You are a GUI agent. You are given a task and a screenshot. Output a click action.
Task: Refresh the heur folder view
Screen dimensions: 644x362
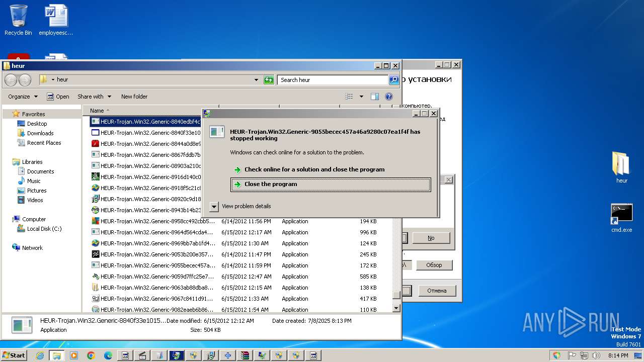point(269,80)
